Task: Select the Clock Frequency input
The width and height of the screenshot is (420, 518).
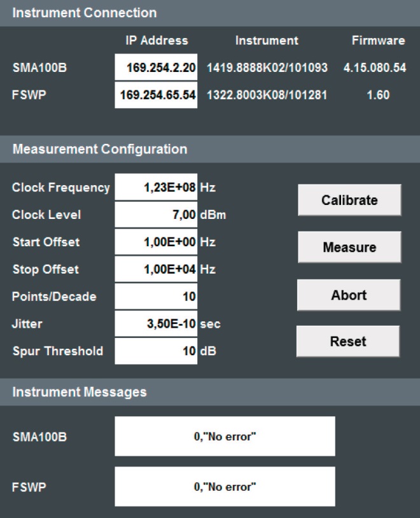Action: pyautogui.click(x=156, y=187)
